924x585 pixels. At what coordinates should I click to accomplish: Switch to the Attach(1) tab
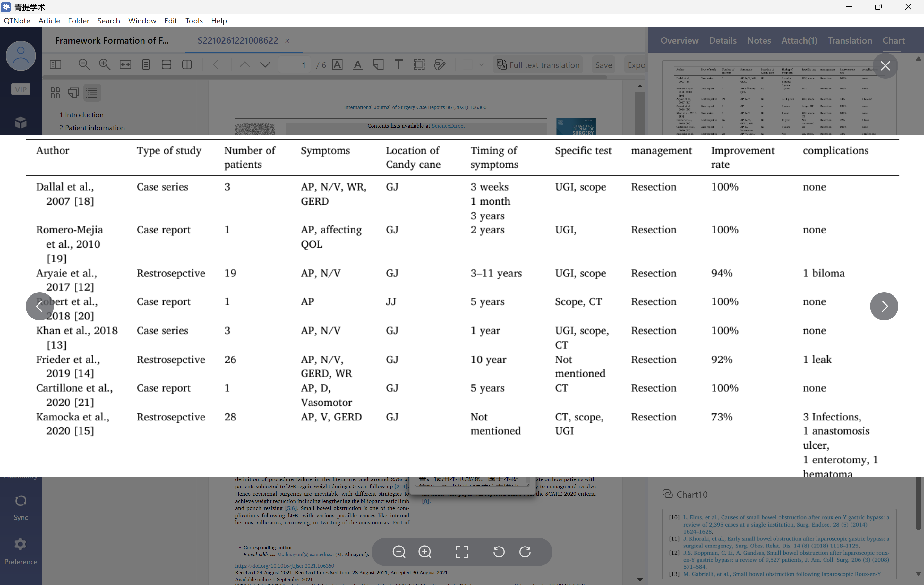[799, 40]
